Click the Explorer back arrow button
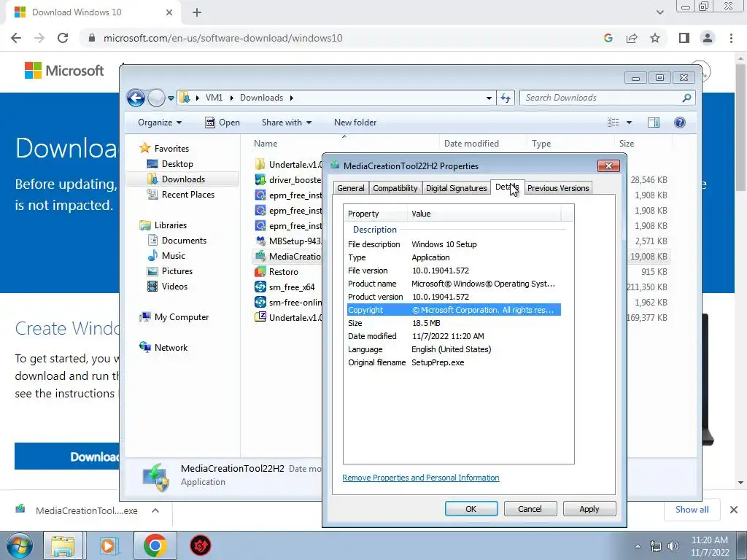747x560 pixels. (x=136, y=98)
